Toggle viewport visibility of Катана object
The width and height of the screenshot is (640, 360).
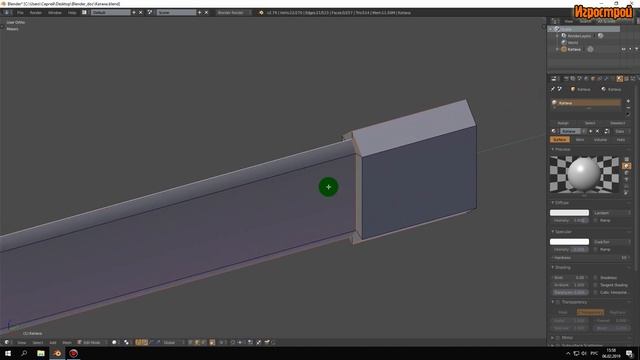623,49
